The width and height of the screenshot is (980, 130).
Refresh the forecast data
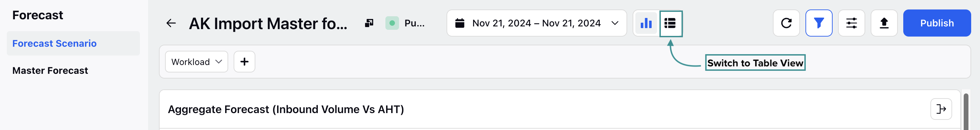(x=786, y=23)
